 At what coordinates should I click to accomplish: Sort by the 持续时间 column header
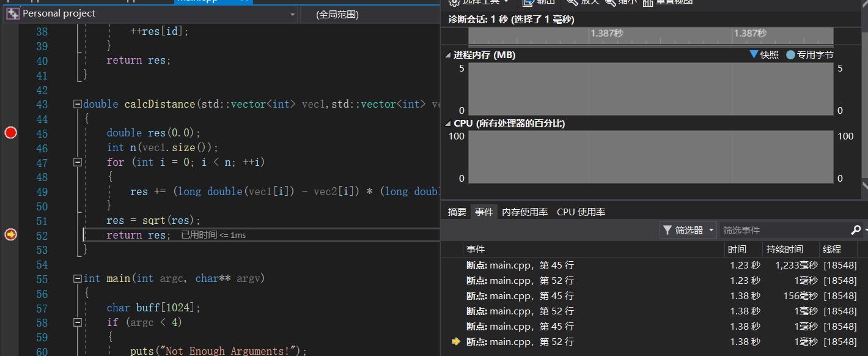[792, 249]
